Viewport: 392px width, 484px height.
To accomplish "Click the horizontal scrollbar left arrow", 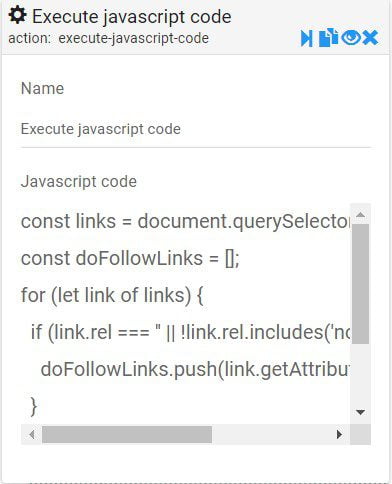I will 32,435.
